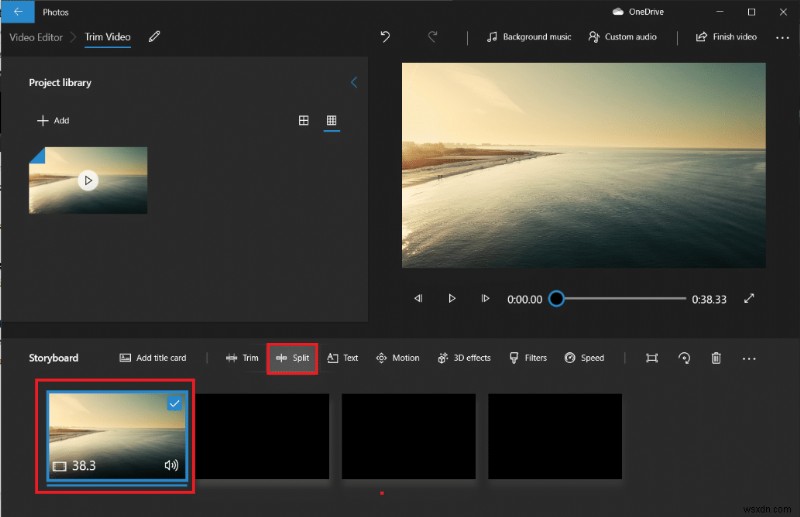
Task: Switch library to large grid view
Action: coord(304,121)
